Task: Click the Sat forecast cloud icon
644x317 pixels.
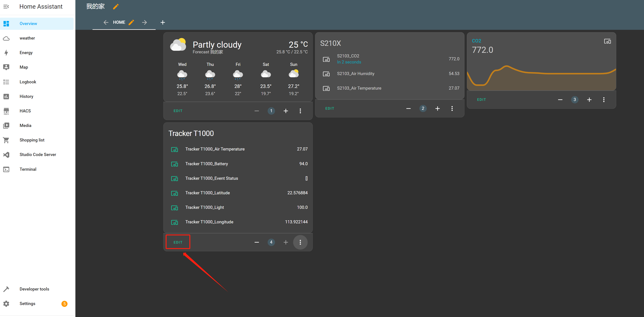Action: coord(266,74)
